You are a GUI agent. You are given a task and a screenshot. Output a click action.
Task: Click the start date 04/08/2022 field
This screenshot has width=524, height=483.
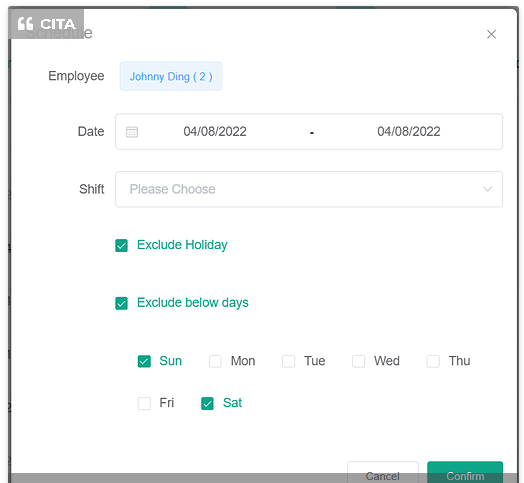click(x=215, y=132)
